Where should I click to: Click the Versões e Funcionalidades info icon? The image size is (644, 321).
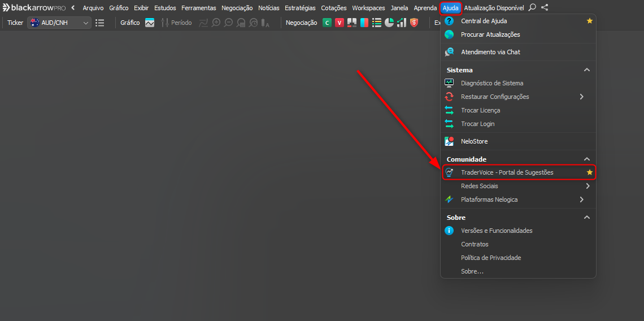[449, 231]
